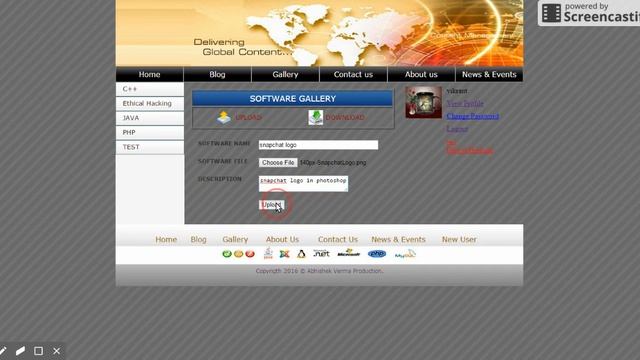640x360 pixels.
Task: Open About us in top navigation bar
Action: 421,74
